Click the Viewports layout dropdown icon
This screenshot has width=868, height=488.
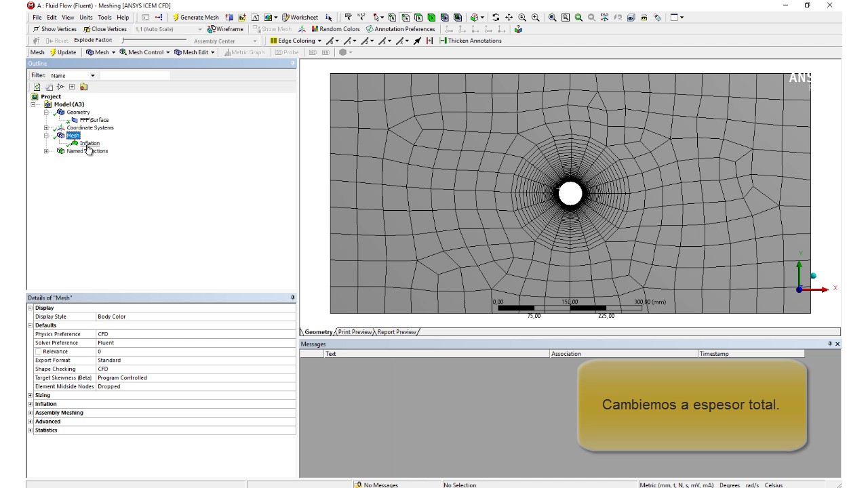(x=677, y=18)
